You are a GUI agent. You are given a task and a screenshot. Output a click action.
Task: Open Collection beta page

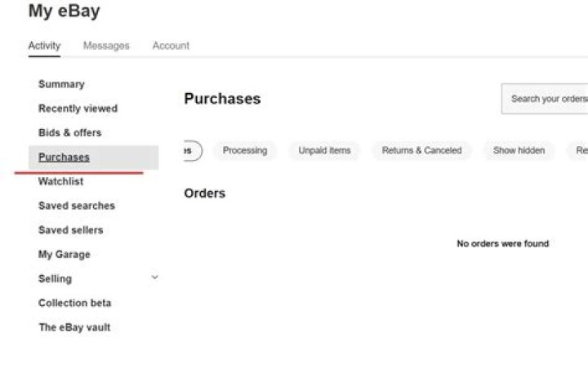pos(74,303)
